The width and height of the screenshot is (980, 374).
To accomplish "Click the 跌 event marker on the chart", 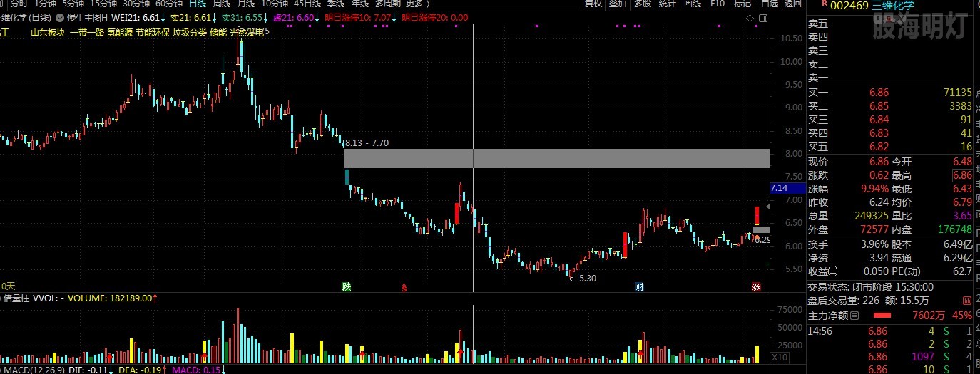I will pos(347,287).
